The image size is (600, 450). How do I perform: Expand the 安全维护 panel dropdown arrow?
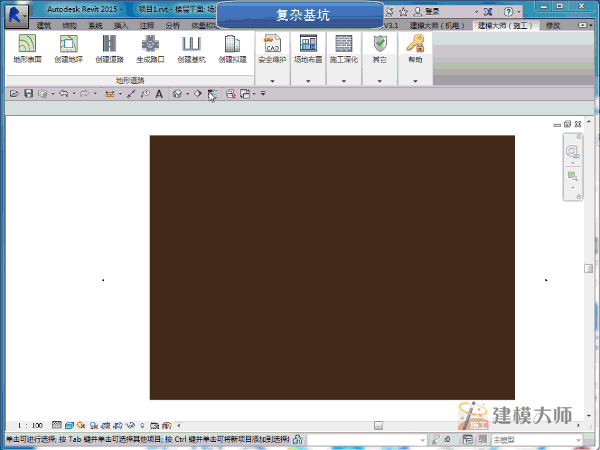point(272,81)
